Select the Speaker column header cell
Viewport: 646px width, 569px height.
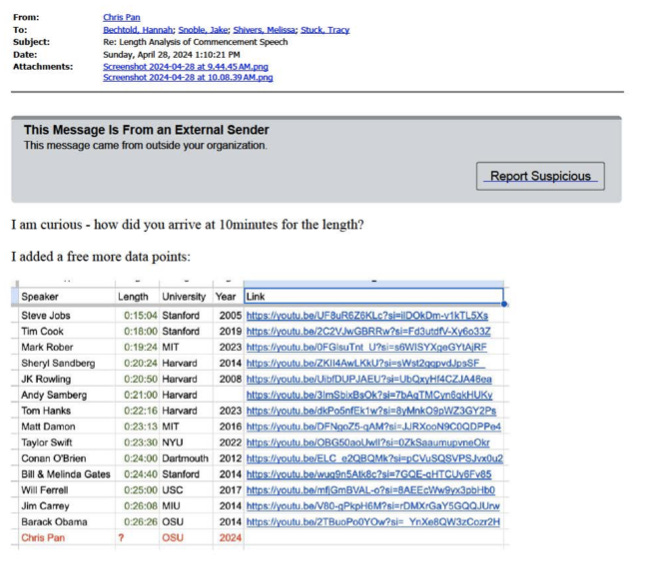67,296
